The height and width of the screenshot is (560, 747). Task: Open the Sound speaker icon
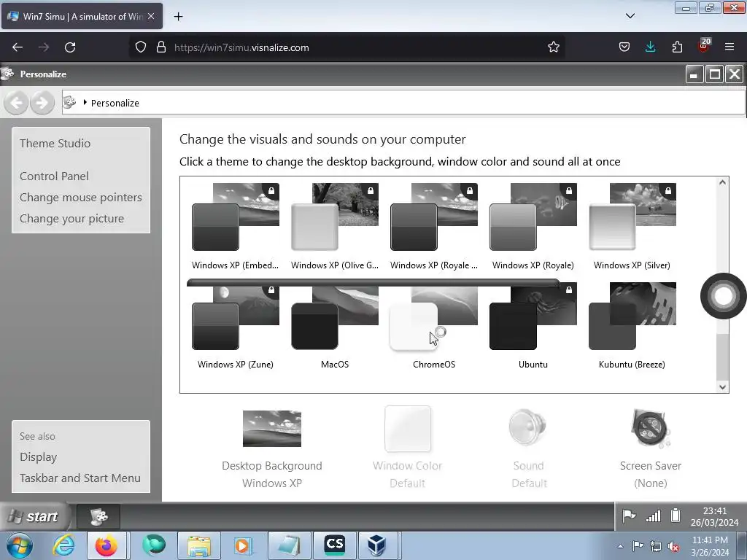click(528, 427)
